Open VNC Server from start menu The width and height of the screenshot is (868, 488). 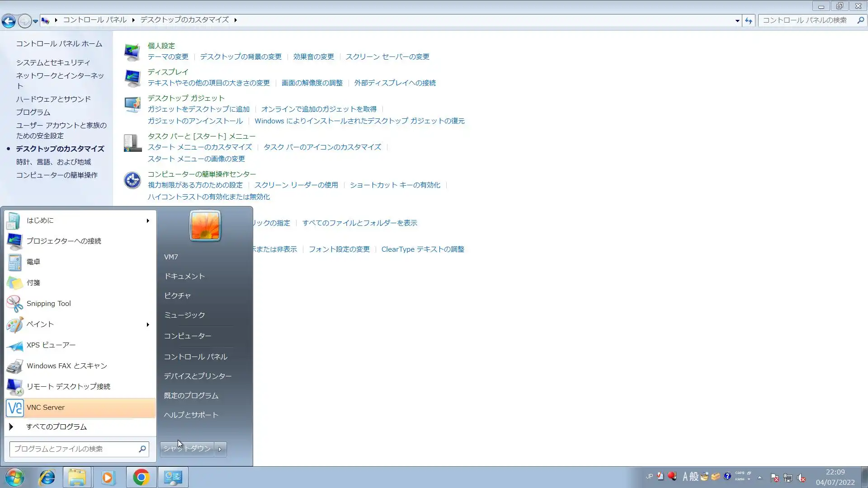[45, 408]
